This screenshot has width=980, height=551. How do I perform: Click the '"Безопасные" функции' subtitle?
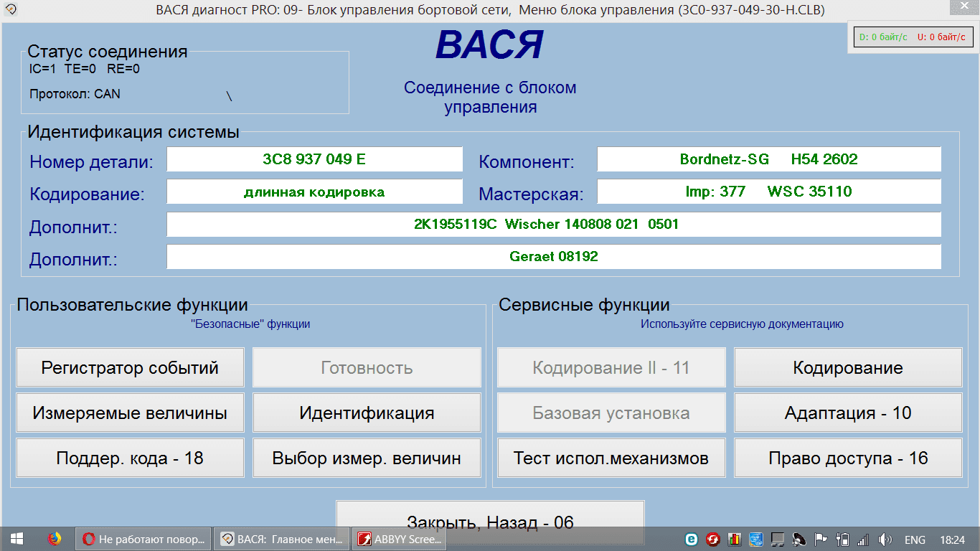click(250, 324)
